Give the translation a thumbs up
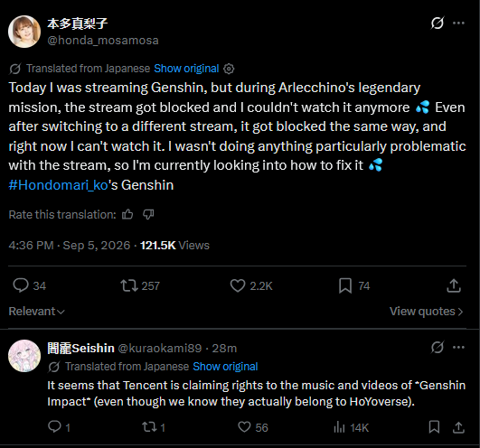Viewport: 480px width, 448px height. 127,215
